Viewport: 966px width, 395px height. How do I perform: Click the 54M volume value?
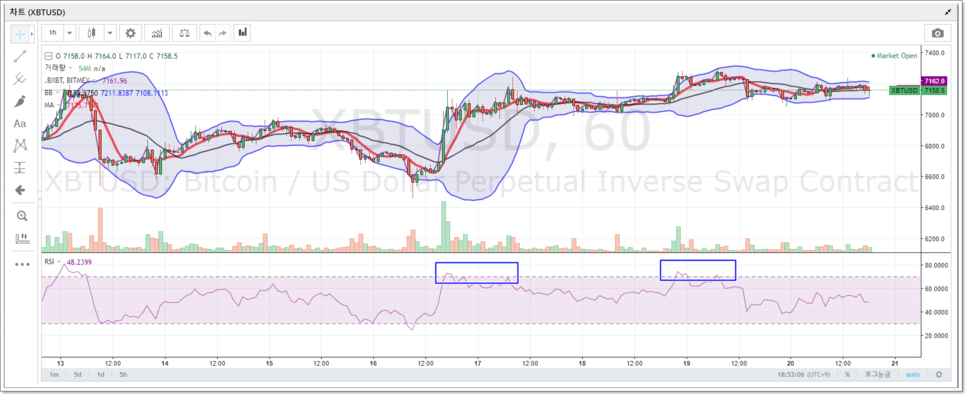(85, 68)
